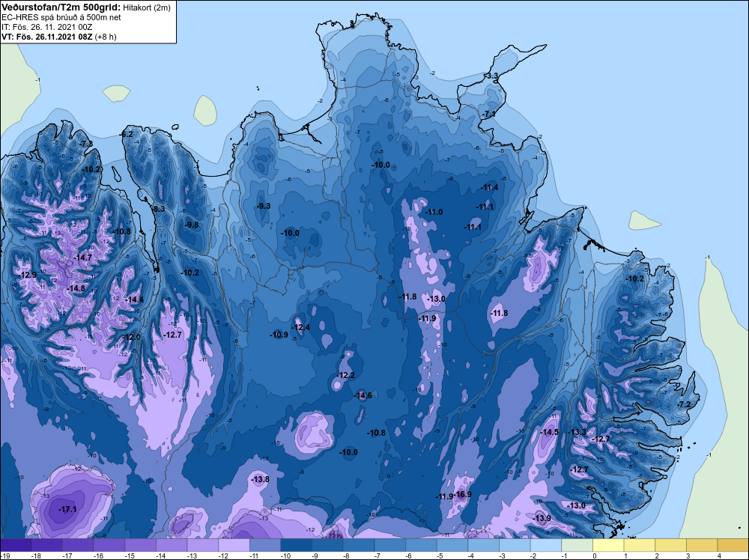Click the legend swatch labeled -17

click(x=78, y=545)
